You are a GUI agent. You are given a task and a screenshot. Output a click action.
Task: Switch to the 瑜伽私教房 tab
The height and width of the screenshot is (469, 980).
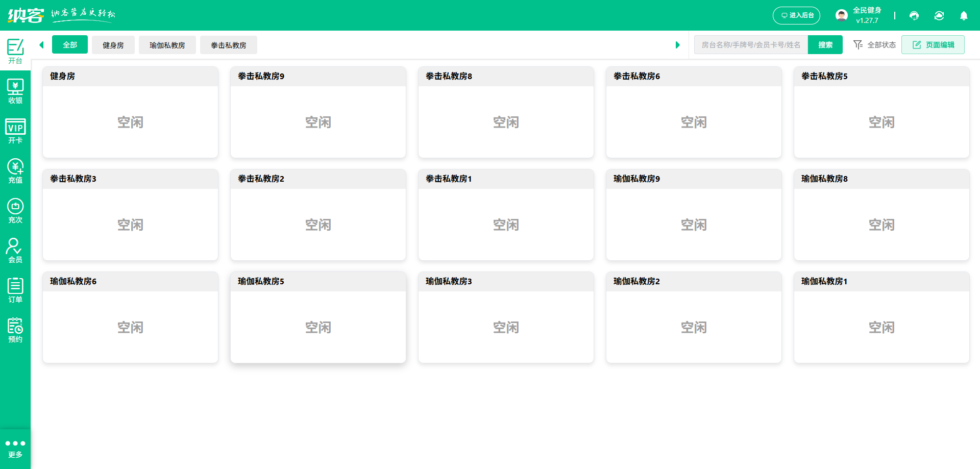click(167, 45)
